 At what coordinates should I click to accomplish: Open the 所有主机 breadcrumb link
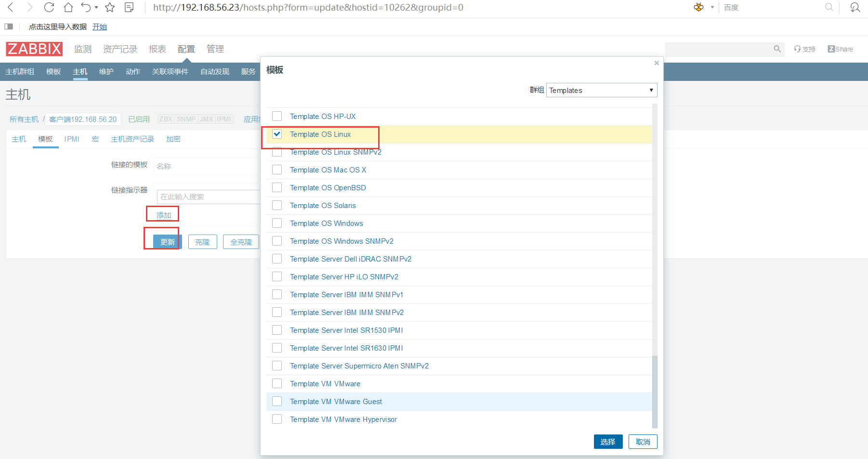[x=24, y=119]
